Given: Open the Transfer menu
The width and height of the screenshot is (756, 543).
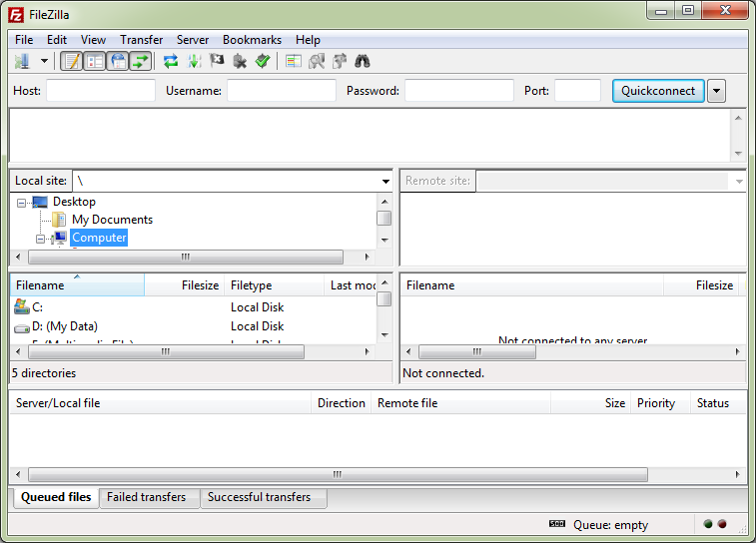Looking at the screenshot, I should tap(141, 40).
